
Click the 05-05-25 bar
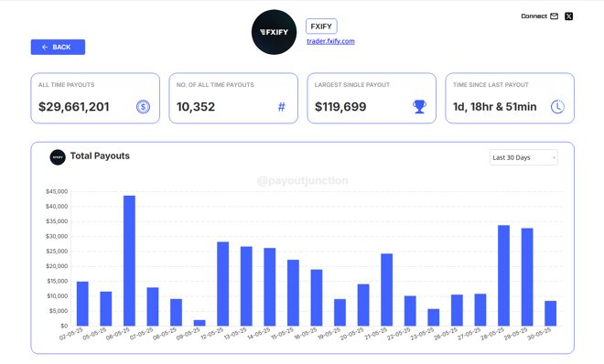(106, 309)
